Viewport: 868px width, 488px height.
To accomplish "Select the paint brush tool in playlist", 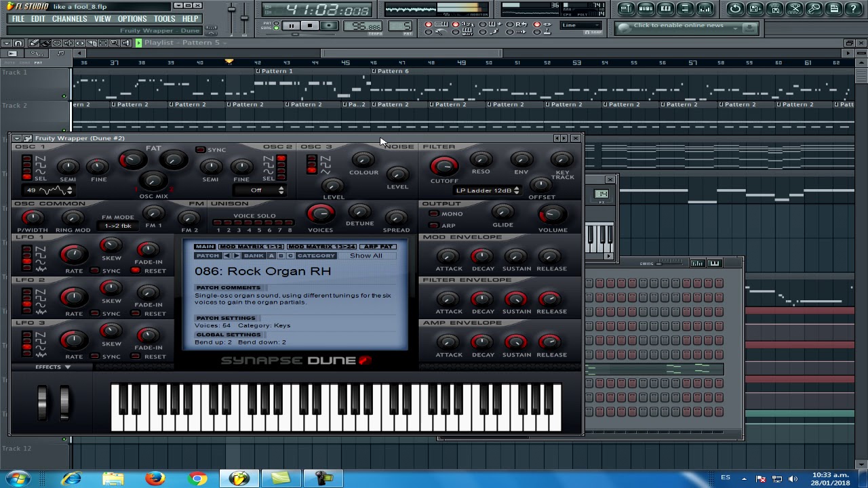I will point(45,43).
